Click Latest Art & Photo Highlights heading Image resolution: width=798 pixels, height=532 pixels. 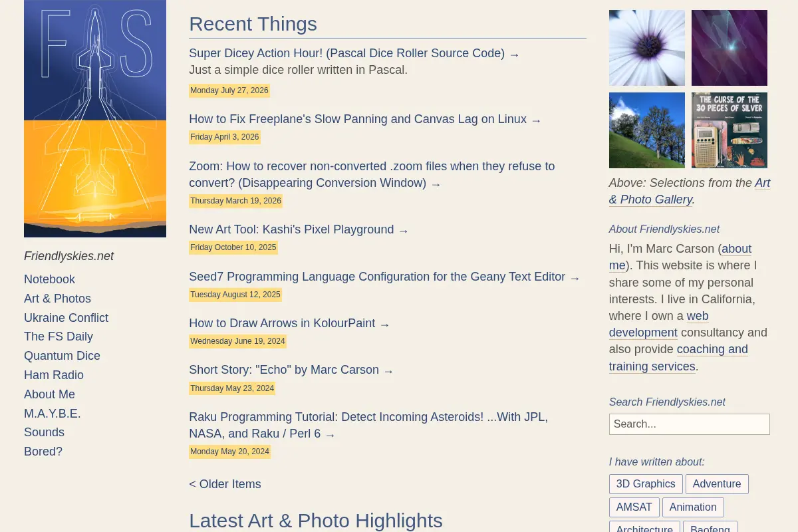(316, 520)
